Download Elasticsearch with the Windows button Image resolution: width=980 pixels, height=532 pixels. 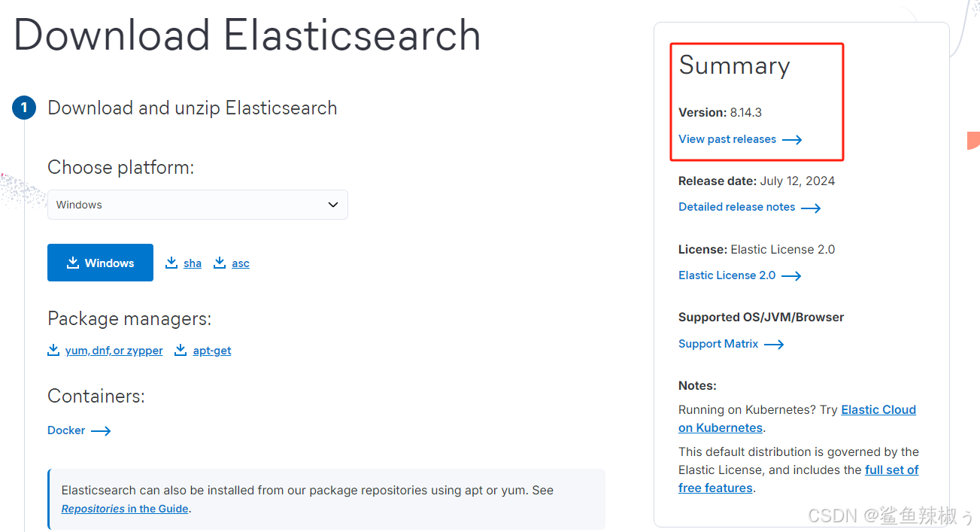(x=100, y=263)
